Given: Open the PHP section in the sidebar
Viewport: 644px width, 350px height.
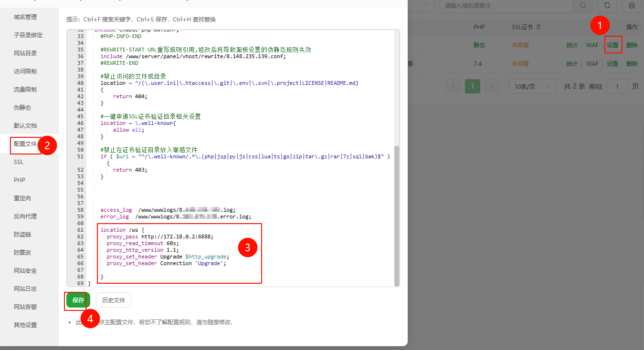Looking at the screenshot, I should click(x=20, y=180).
